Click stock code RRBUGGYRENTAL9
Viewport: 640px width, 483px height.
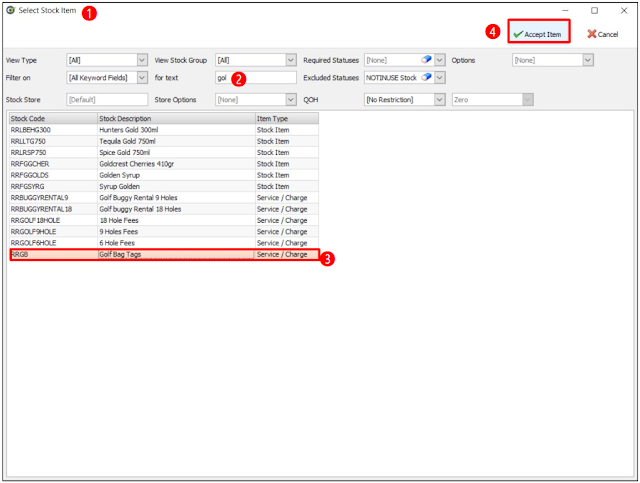[x=40, y=198]
